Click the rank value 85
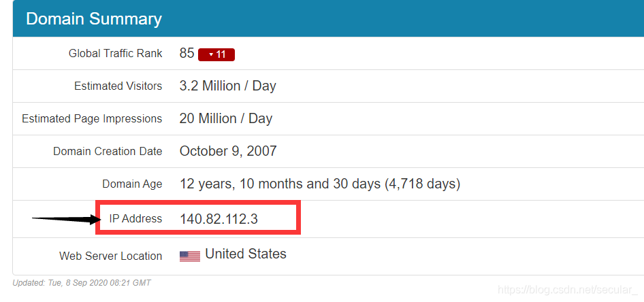The image size is (644, 302). point(187,53)
